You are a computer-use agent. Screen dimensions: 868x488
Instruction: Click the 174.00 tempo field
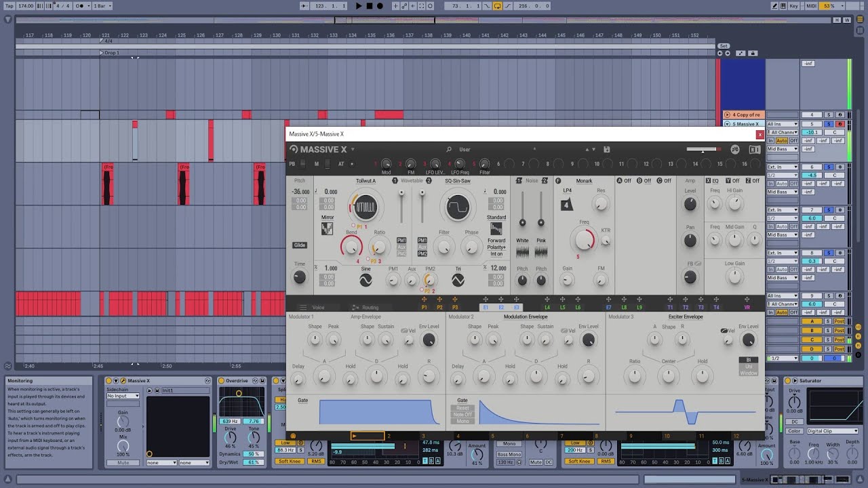26,6
